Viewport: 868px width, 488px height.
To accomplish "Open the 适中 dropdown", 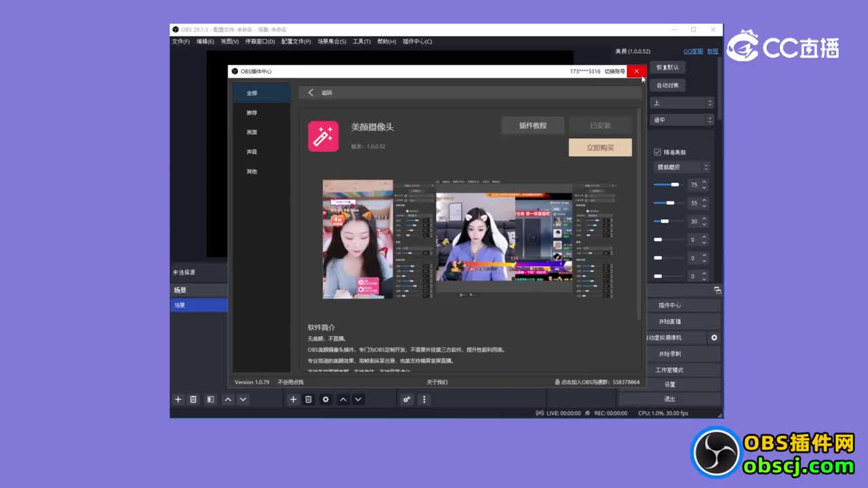I will pos(682,120).
